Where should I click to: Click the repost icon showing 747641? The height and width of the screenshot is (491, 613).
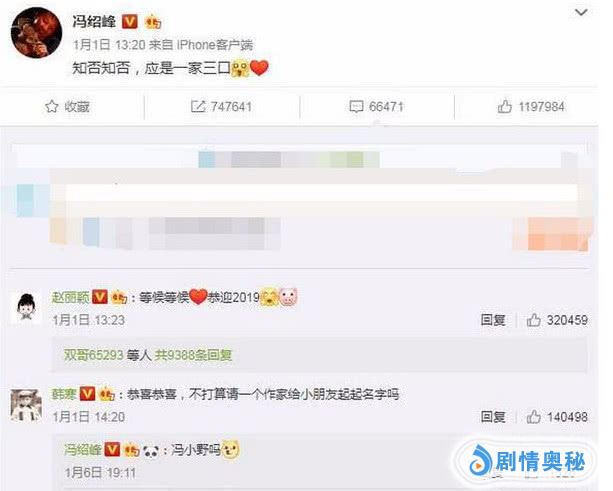[x=198, y=106]
